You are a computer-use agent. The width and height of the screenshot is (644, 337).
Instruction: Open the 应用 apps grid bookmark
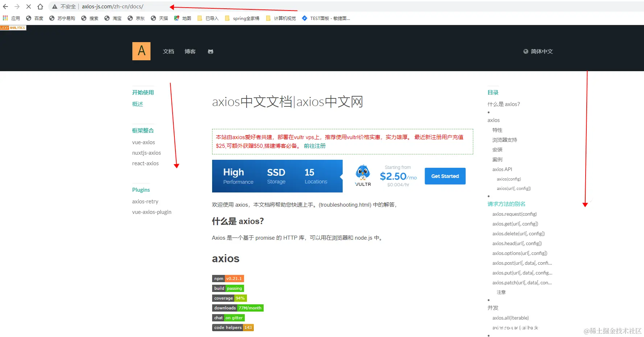pyautogui.click(x=11, y=18)
